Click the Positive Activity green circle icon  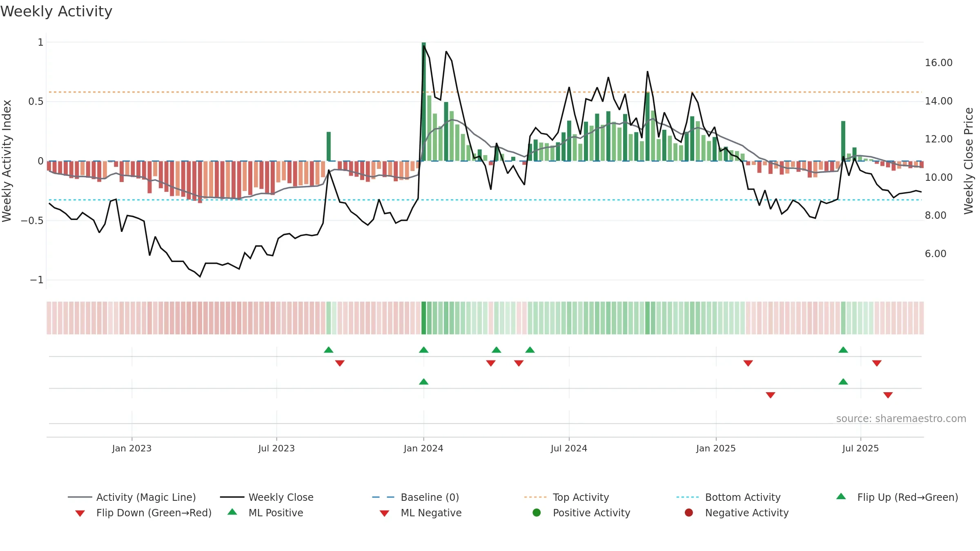point(537,513)
